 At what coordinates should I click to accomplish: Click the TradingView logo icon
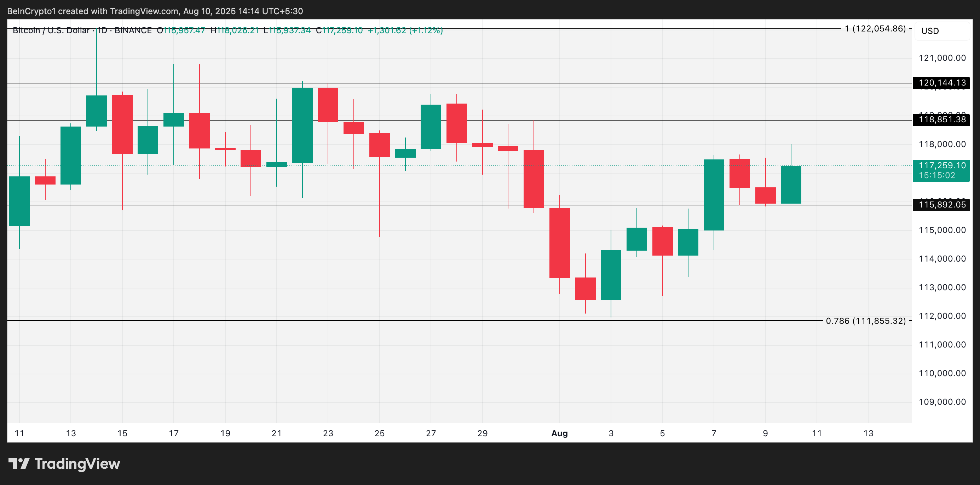(19, 464)
